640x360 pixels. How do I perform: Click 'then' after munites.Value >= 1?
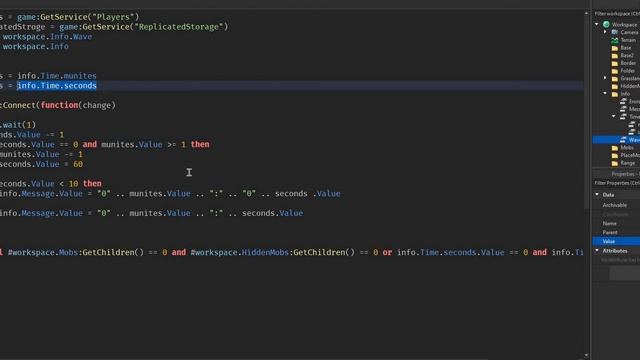coord(200,144)
